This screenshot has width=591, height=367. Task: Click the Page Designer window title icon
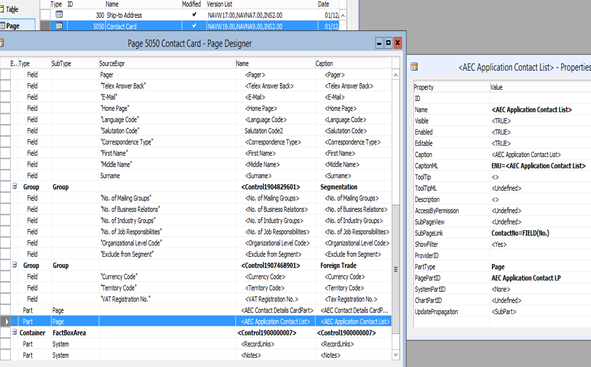coord(2,43)
